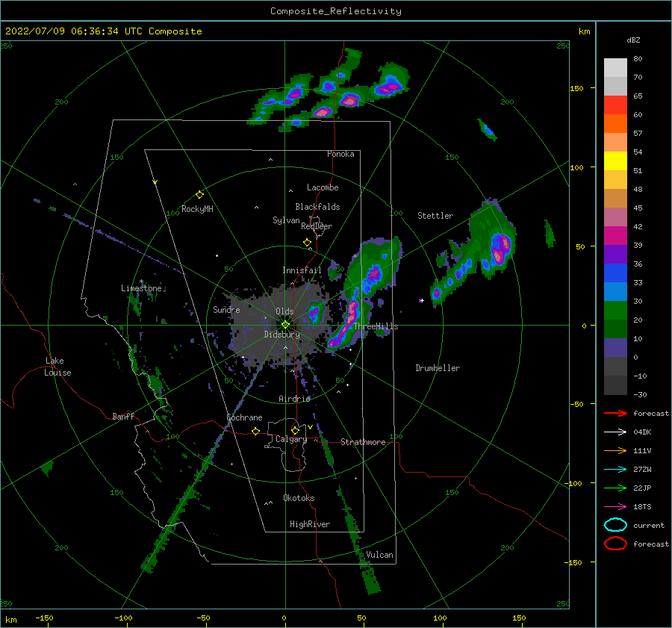Click the magenta 18TS arrow legend icon

tap(615, 507)
